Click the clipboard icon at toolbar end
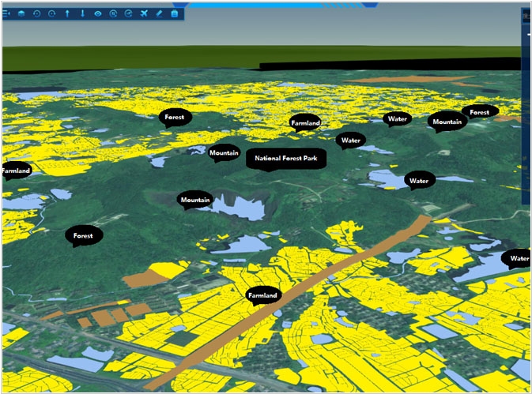The width and height of the screenshot is (532, 394). click(x=175, y=13)
